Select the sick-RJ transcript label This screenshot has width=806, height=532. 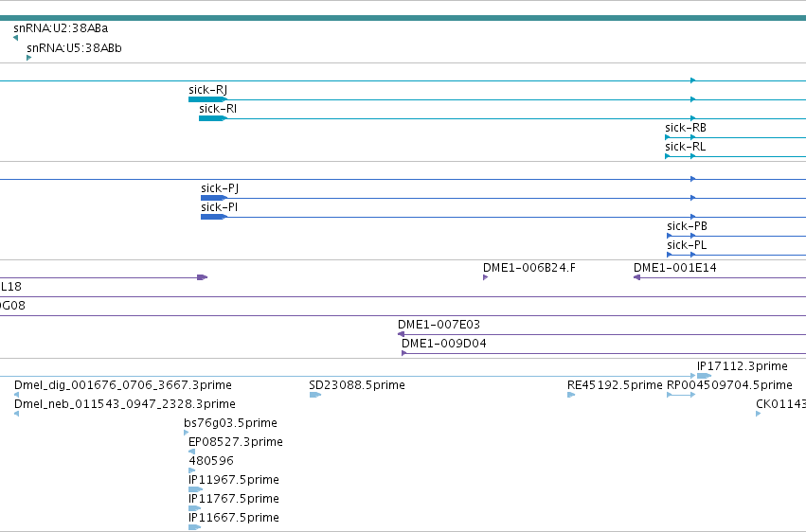(x=207, y=90)
